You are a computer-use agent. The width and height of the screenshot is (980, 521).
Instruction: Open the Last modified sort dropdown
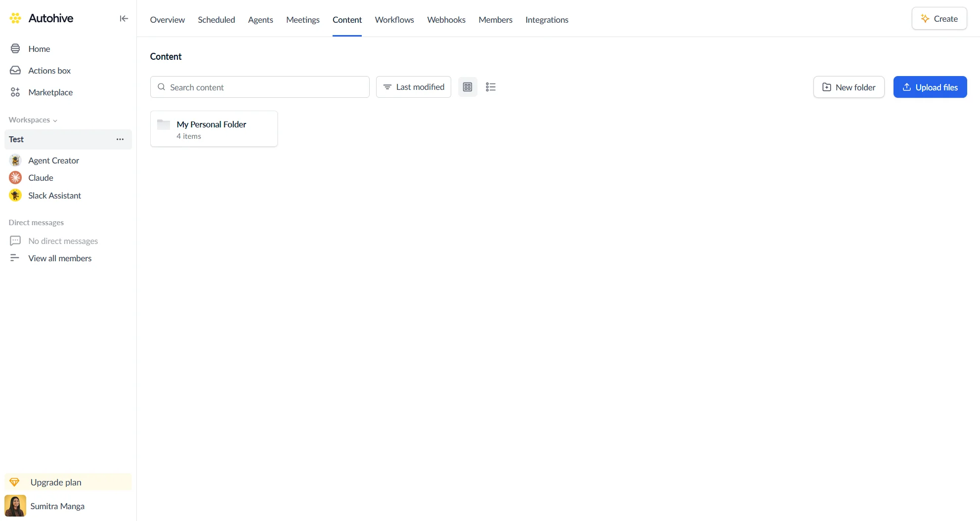pyautogui.click(x=413, y=86)
